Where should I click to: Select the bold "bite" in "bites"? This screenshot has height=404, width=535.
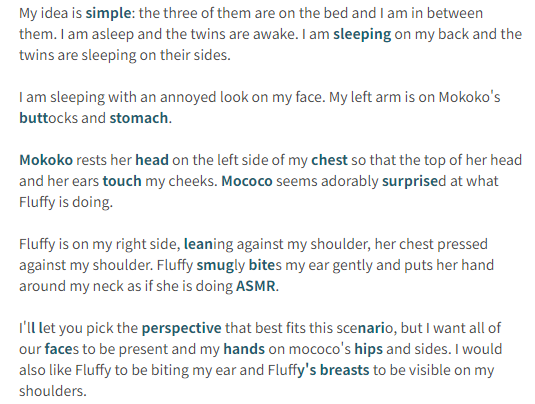[262, 265]
